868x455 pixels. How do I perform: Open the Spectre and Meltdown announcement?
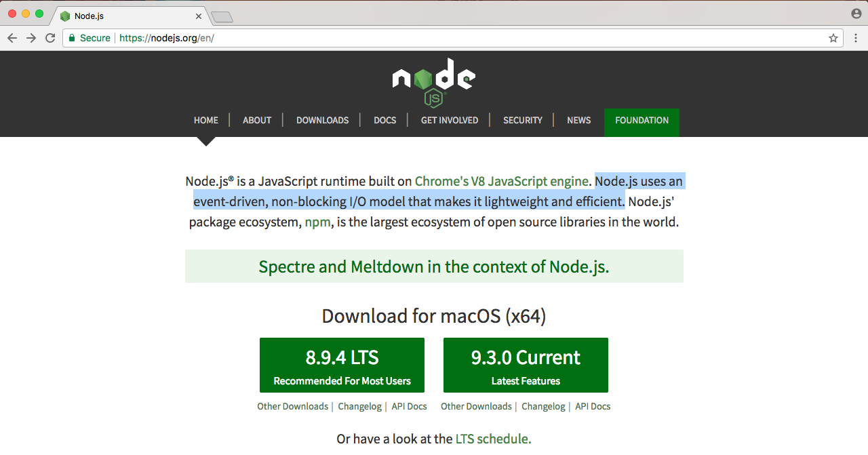(434, 266)
